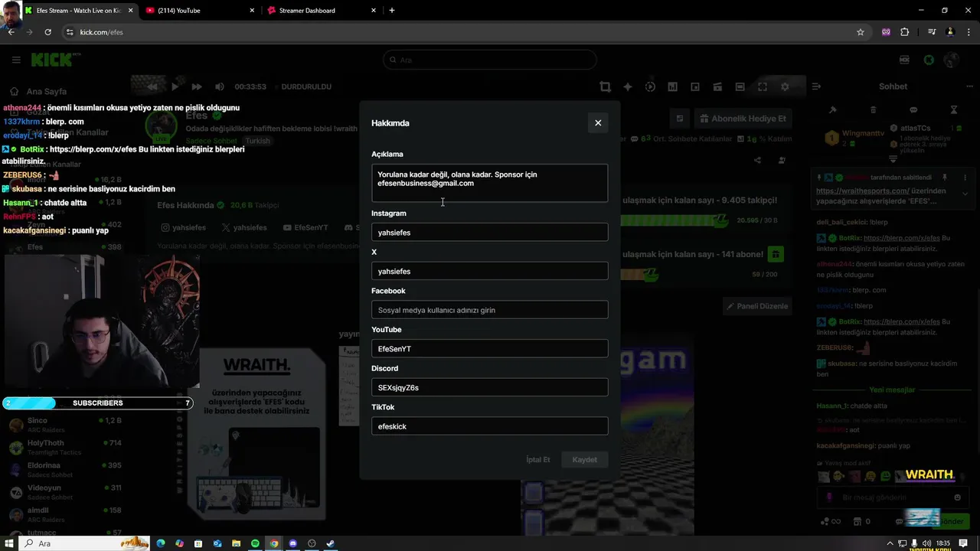Collapse the Sohbet chat panel
Screen dimensions: 980x551
coord(816,86)
